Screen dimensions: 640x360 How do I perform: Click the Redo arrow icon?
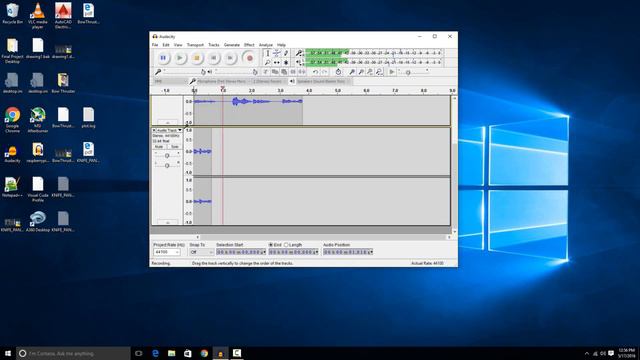click(x=324, y=72)
